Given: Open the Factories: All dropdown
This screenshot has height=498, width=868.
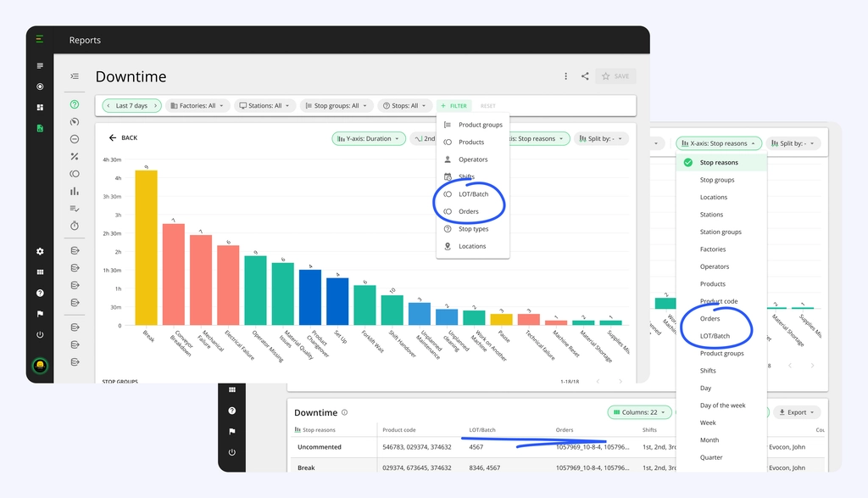Looking at the screenshot, I should click(x=197, y=106).
